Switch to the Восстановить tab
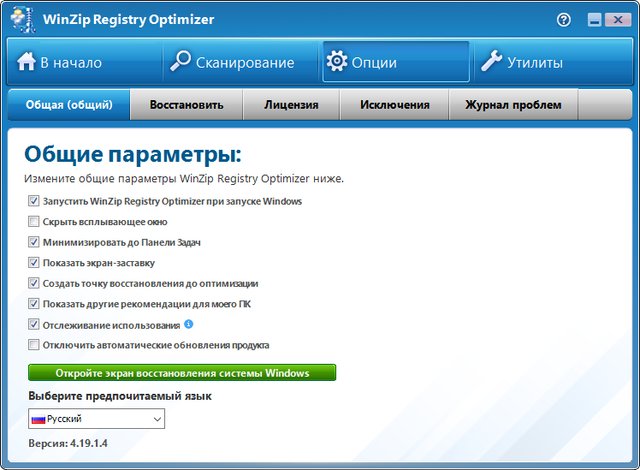 click(x=186, y=105)
